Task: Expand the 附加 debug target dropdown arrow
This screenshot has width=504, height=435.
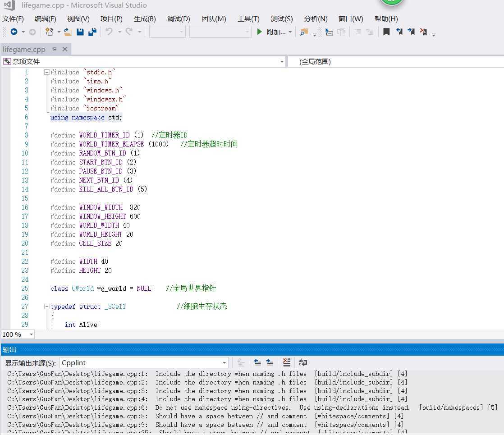Action: (290, 32)
